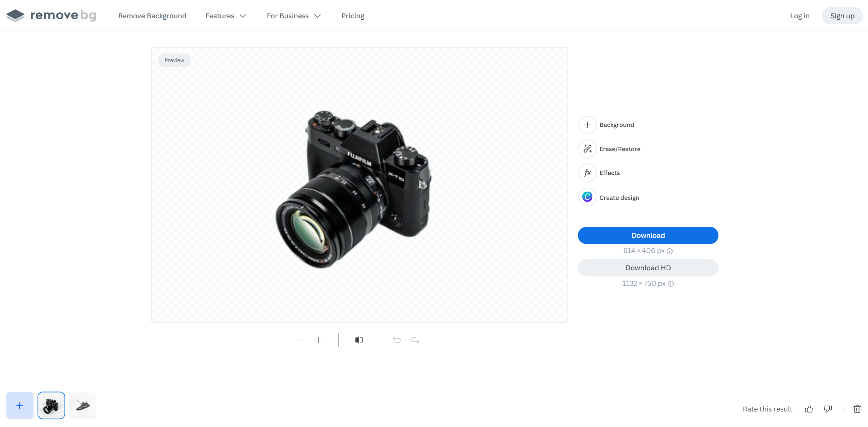This screenshot has width=868, height=427.
Task: Click the Pricing menu item
Action: (x=353, y=16)
